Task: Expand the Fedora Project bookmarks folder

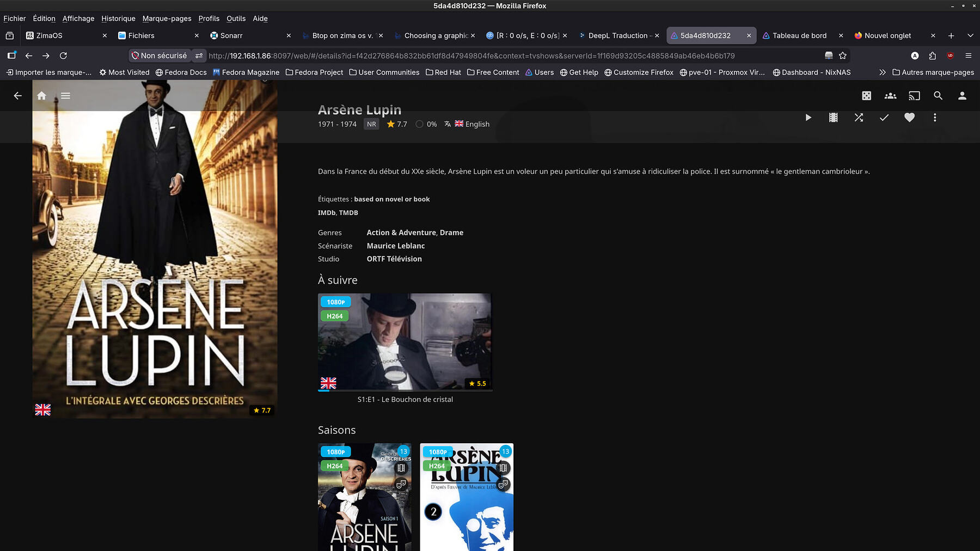Action: point(314,72)
